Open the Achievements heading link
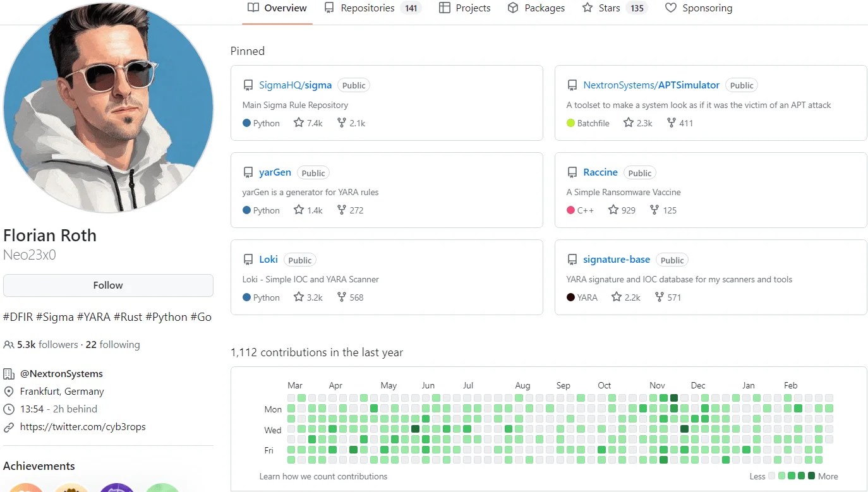 pos(39,466)
